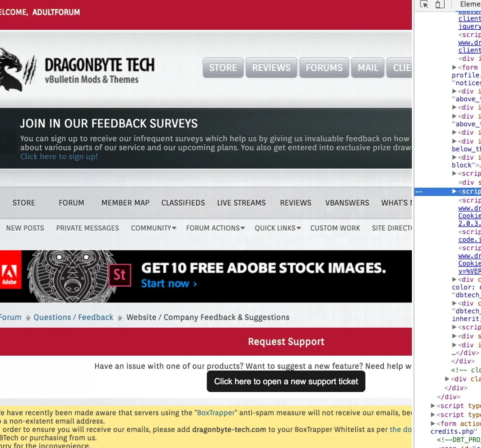Click the ADULTFORUM username in the welcome bar
The image size is (481, 448).
click(x=56, y=12)
